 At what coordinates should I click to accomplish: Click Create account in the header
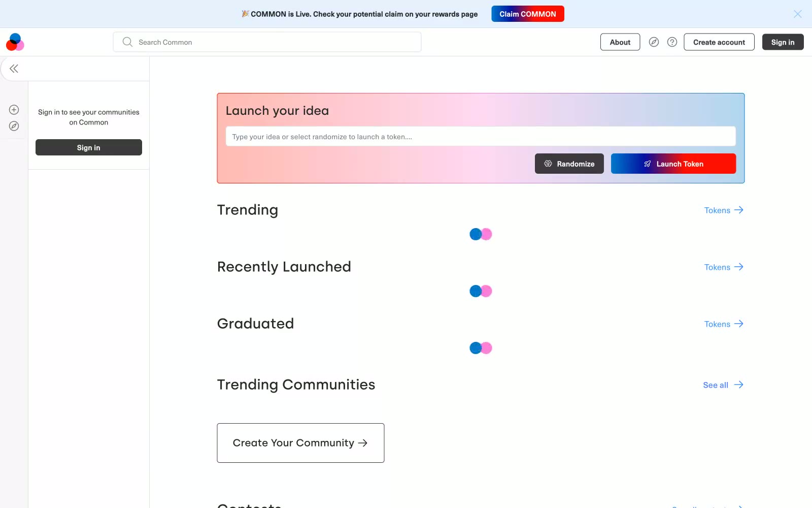[x=719, y=42]
